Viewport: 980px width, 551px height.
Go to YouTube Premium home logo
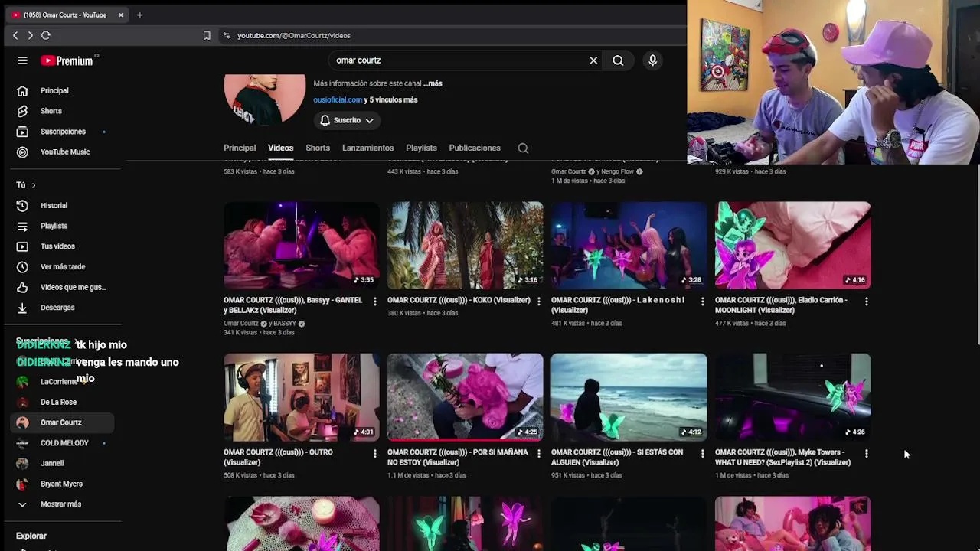[68, 60]
